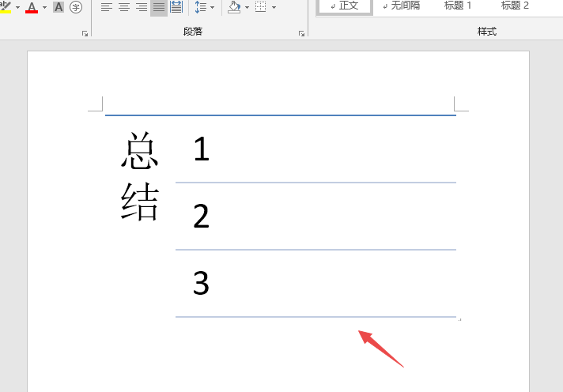Center align the text
This screenshot has width=563, height=392.
coord(124,7)
